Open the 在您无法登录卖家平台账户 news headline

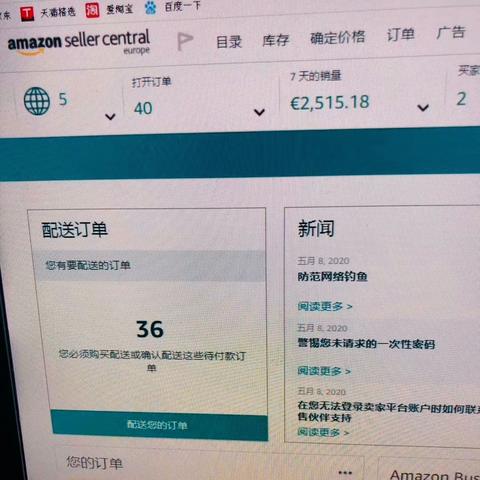tap(389, 411)
